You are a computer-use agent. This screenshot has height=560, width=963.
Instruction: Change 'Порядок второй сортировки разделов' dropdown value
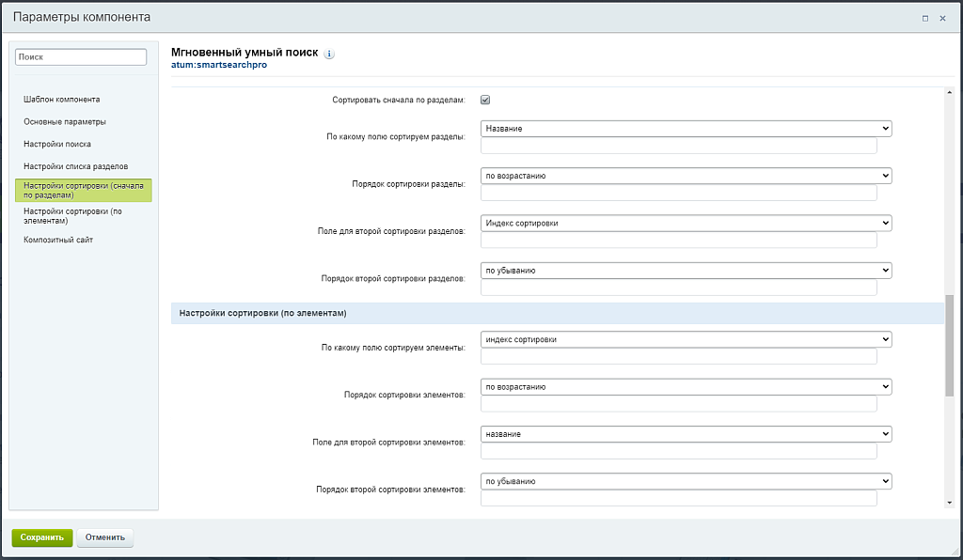point(686,271)
